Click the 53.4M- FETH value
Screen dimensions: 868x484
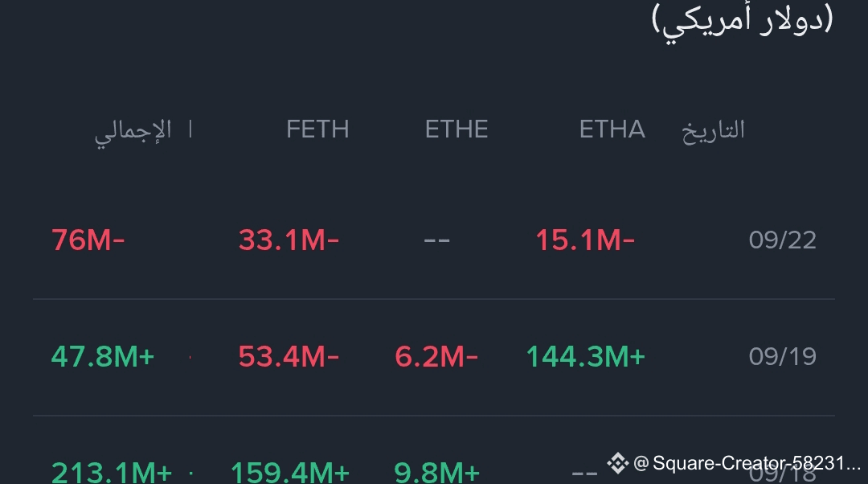(x=289, y=357)
